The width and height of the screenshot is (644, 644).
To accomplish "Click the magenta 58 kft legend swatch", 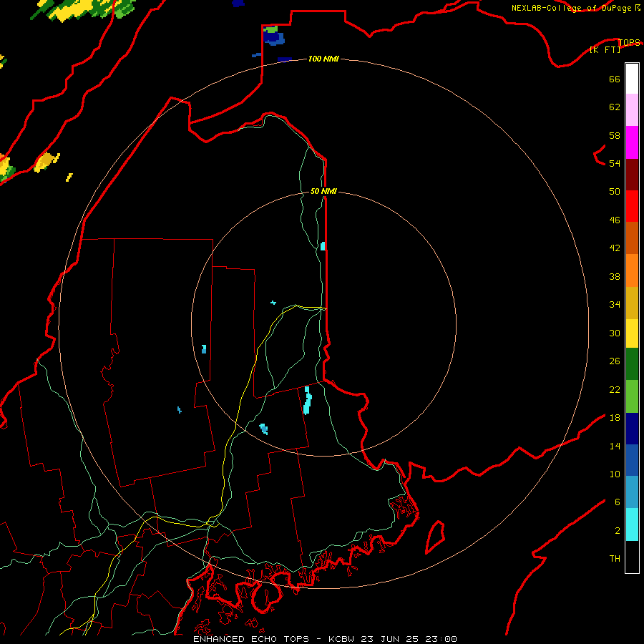I will click(x=632, y=142).
